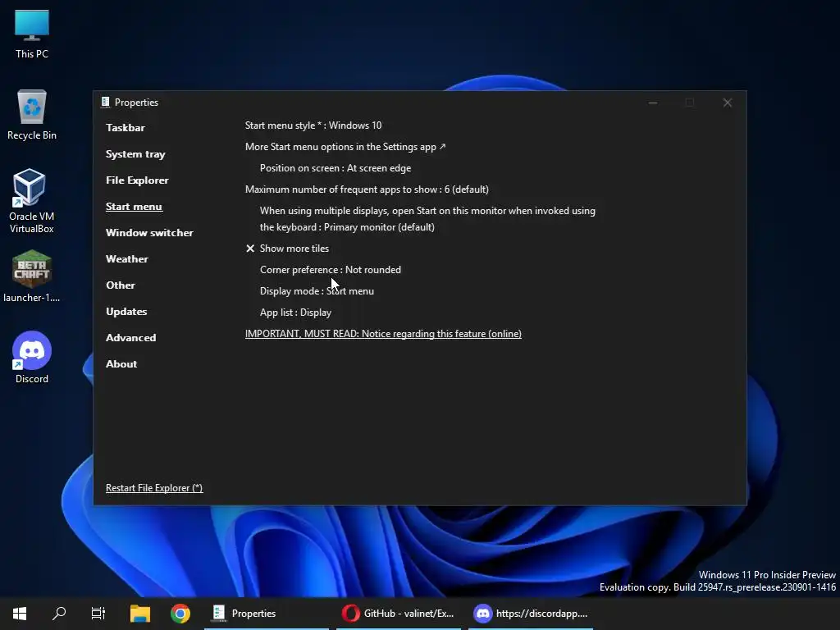Image resolution: width=840 pixels, height=630 pixels.
Task: Switch to Discord window on taskbar
Action: tap(531, 614)
